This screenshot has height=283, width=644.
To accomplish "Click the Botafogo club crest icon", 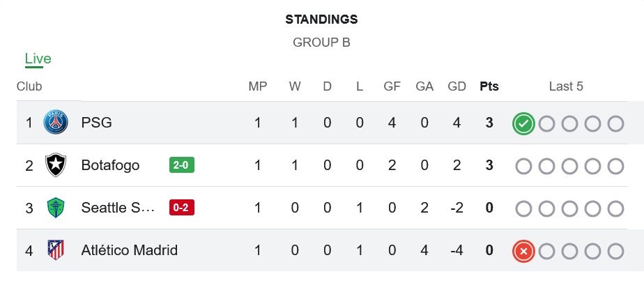I will coord(56,165).
